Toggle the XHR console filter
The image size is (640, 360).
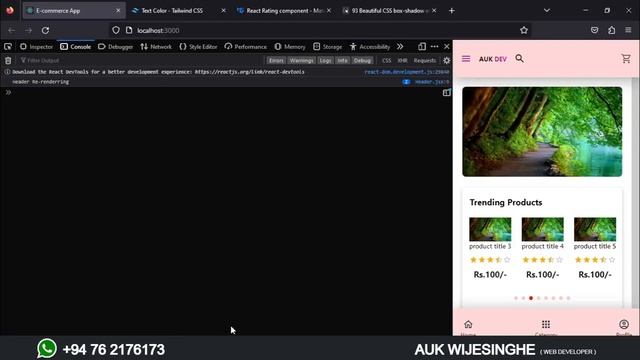tap(402, 60)
